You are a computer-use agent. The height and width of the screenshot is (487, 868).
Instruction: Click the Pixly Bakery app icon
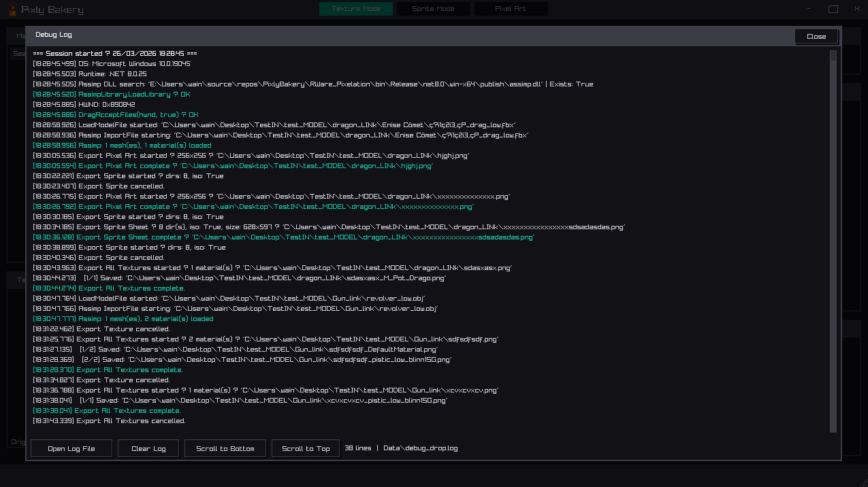pyautogui.click(x=11, y=10)
